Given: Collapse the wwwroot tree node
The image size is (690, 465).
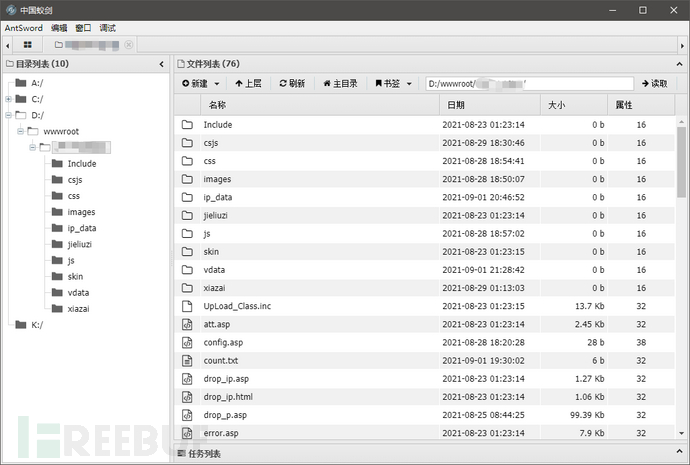Looking at the screenshot, I should click(x=20, y=131).
